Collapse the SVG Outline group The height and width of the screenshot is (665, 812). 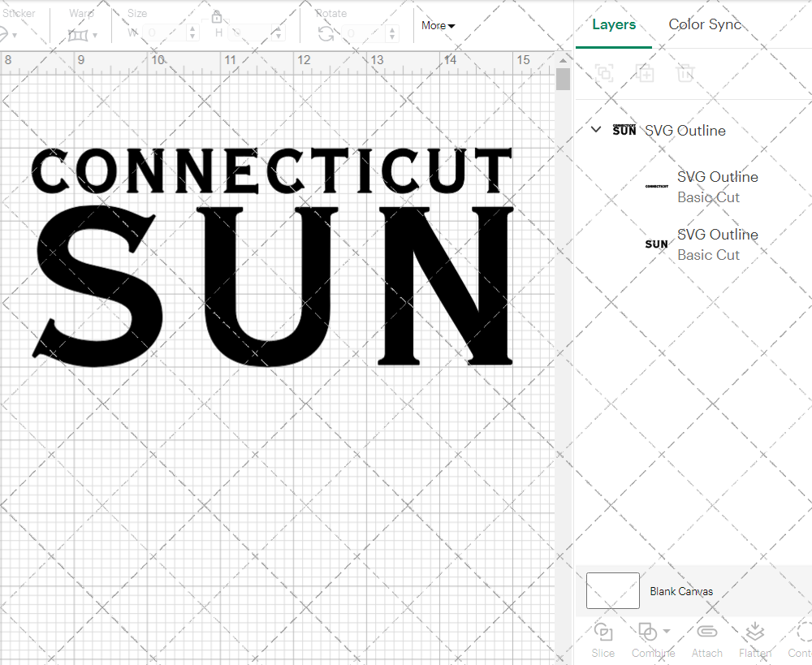(595, 130)
